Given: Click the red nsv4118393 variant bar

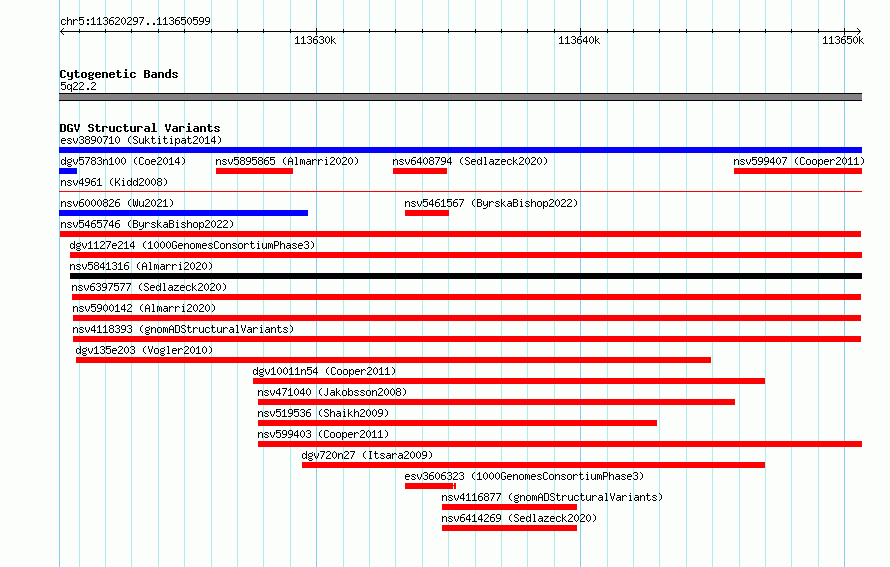Looking at the screenshot, I should (467, 339).
